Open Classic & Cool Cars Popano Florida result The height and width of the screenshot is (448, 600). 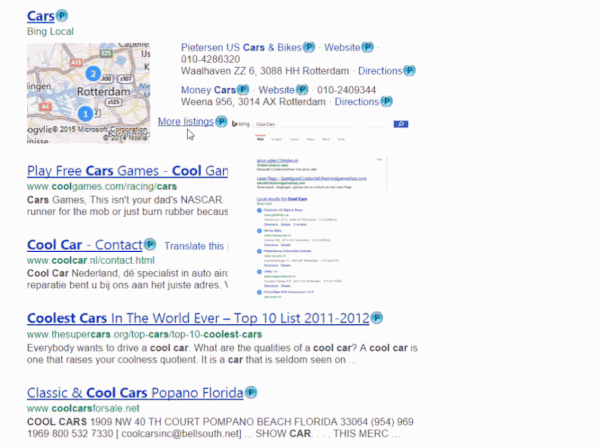click(135, 393)
